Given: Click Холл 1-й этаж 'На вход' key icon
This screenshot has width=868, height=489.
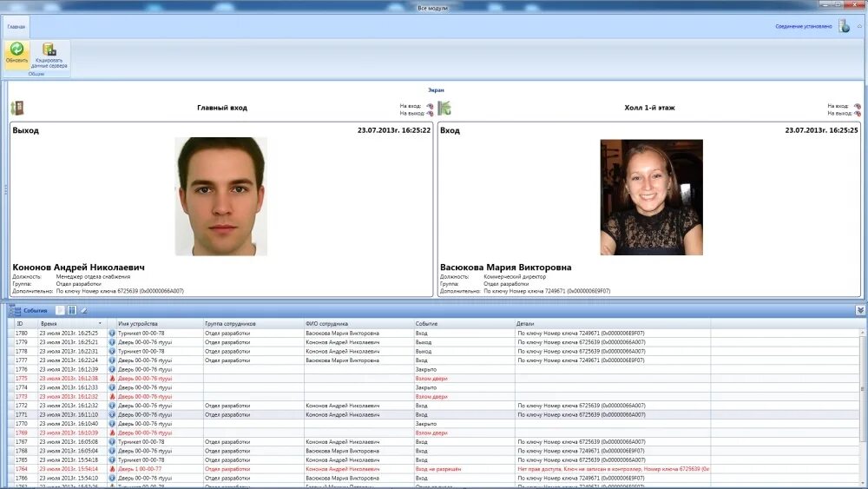Looking at the screenshot, I should 858,106.
